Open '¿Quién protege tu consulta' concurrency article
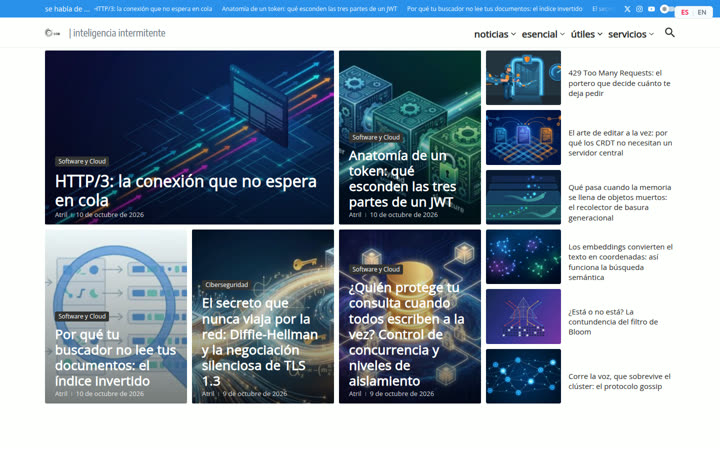The height and width of the screenshot is (450, 720). [406, 334]
